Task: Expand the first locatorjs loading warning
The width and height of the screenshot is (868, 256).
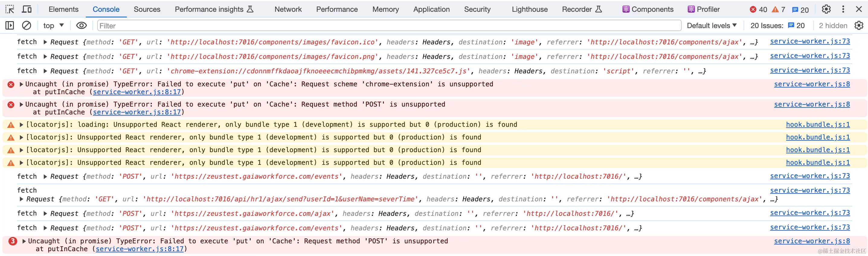Action: 21,125
